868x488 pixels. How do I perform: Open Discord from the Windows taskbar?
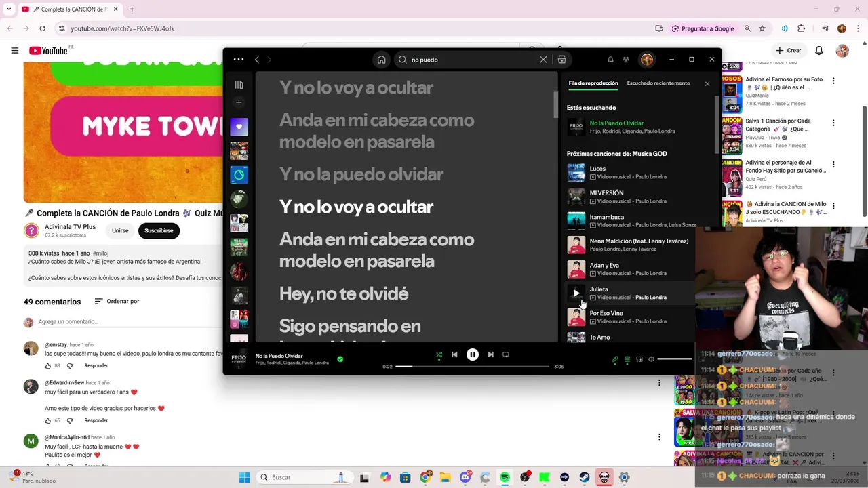pyautogui.click(x=466, y=477)
